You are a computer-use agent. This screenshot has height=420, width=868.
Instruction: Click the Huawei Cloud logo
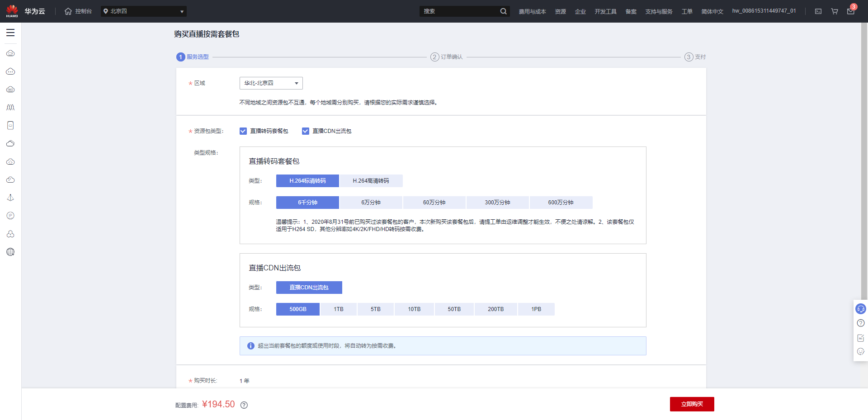click(x=25, y=11)
